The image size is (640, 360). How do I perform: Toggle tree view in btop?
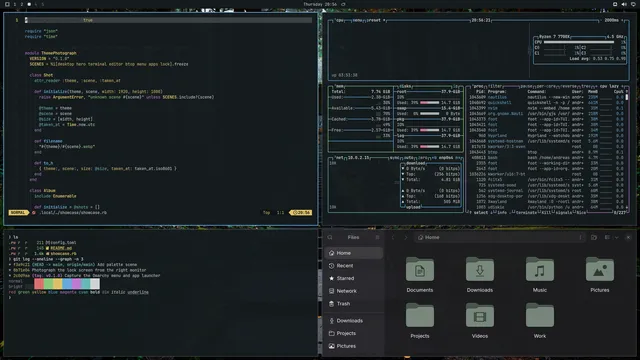(x=587, y=87)
